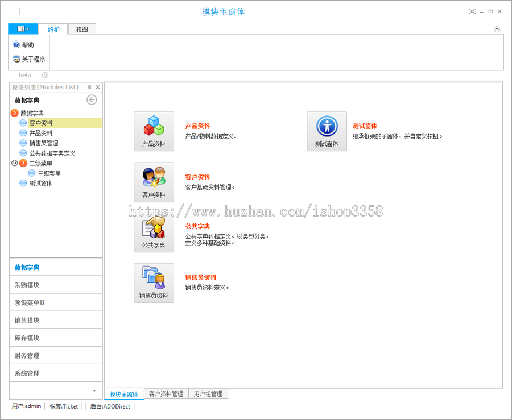Screen dimensions: 512x420
Task: Select 三级菜单 in the module tree
Action: click(49, 173)
